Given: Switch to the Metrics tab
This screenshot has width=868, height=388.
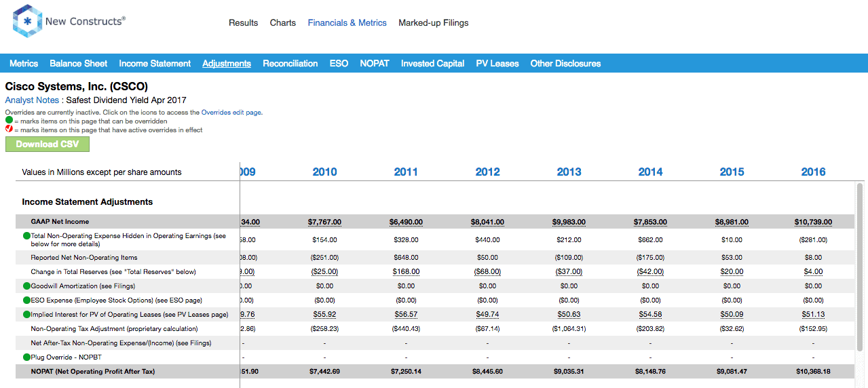Looking at the screenshot, I should [24, 63].
